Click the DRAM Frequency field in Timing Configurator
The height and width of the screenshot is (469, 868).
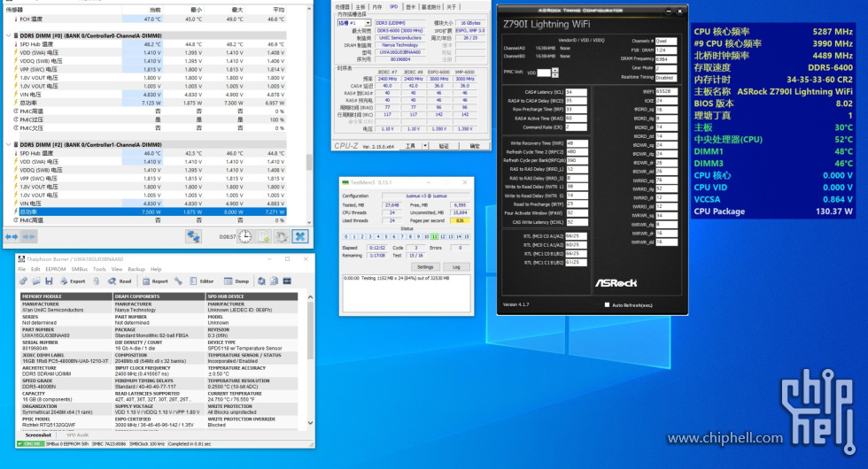[x=666, y=58]
